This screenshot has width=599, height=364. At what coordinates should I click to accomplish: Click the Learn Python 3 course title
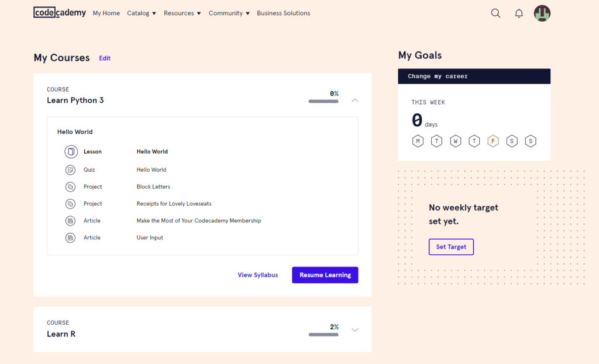click(75, 100)
